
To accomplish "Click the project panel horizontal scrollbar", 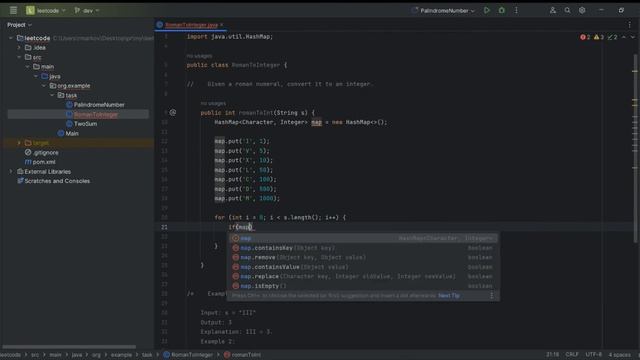I will [69, 347].
